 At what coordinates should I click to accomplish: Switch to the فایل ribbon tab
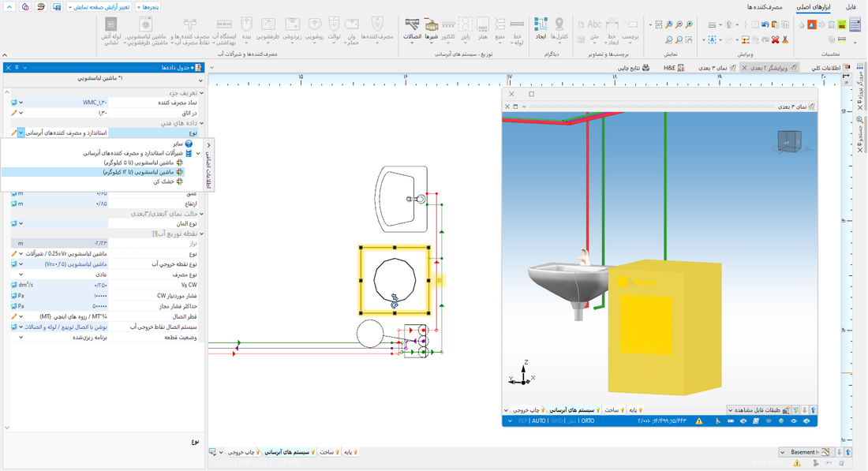point(851,6)
